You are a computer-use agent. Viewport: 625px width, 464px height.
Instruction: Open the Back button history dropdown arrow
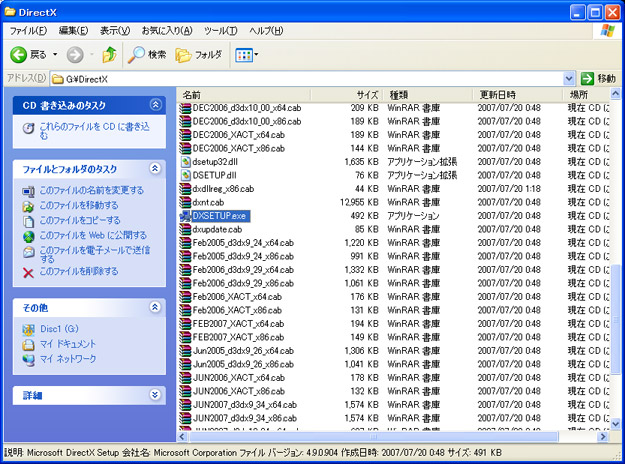tap(55, 55)
